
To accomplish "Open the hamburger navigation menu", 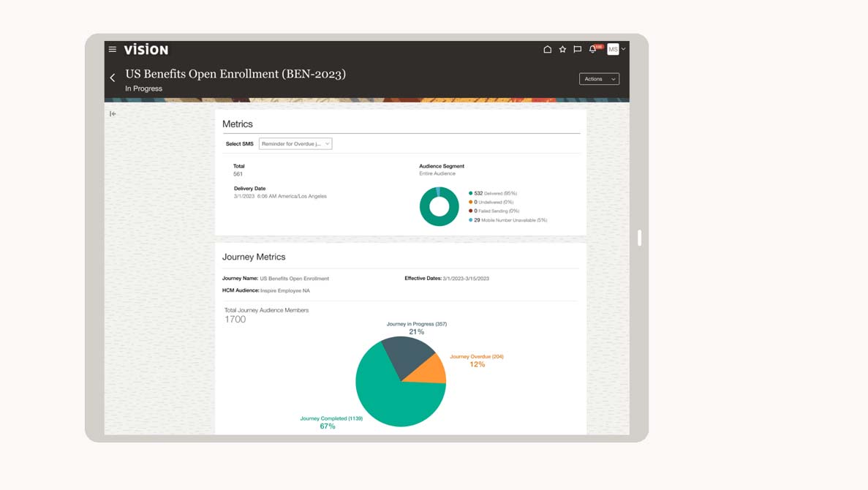I will pos(113,50).
